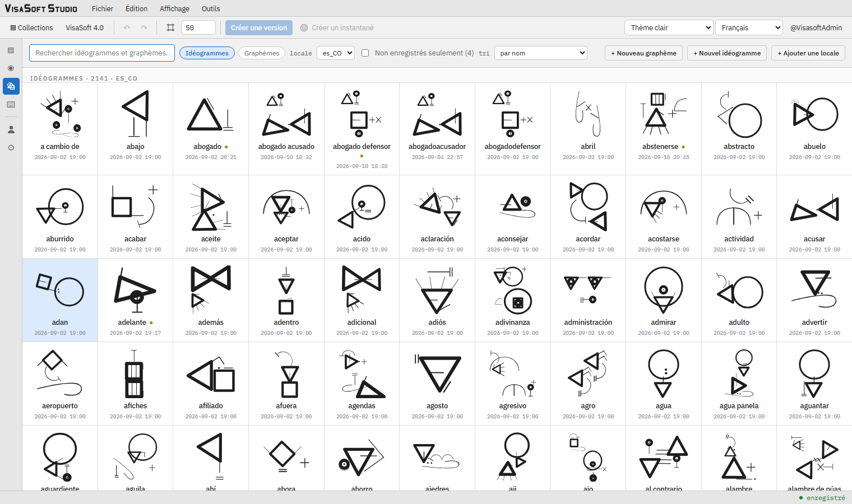Open the Thème clair dropdown
Screen dimensions: 852x504
[x=669, y=27]
